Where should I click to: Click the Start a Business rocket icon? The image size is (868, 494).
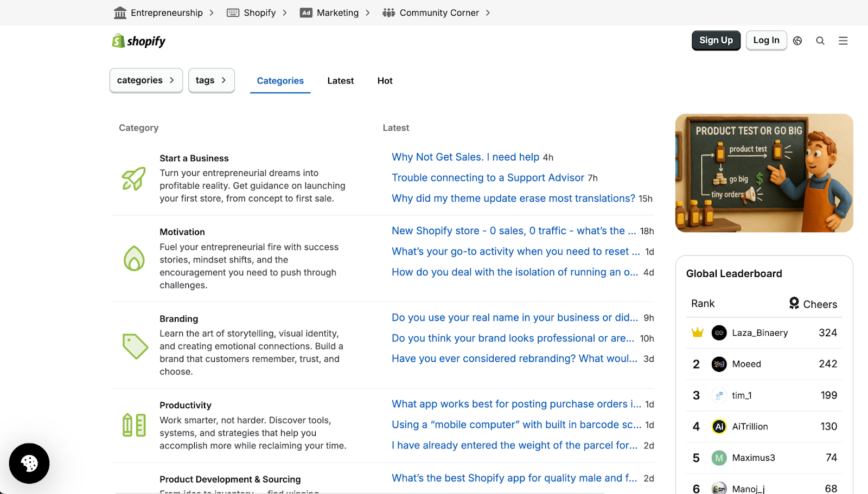134,178
